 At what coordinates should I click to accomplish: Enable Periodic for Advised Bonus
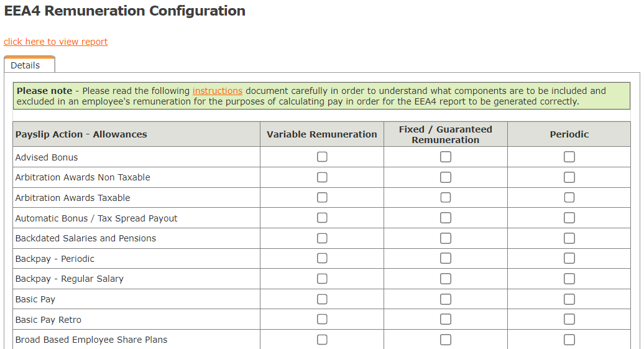tap(569, 157)
